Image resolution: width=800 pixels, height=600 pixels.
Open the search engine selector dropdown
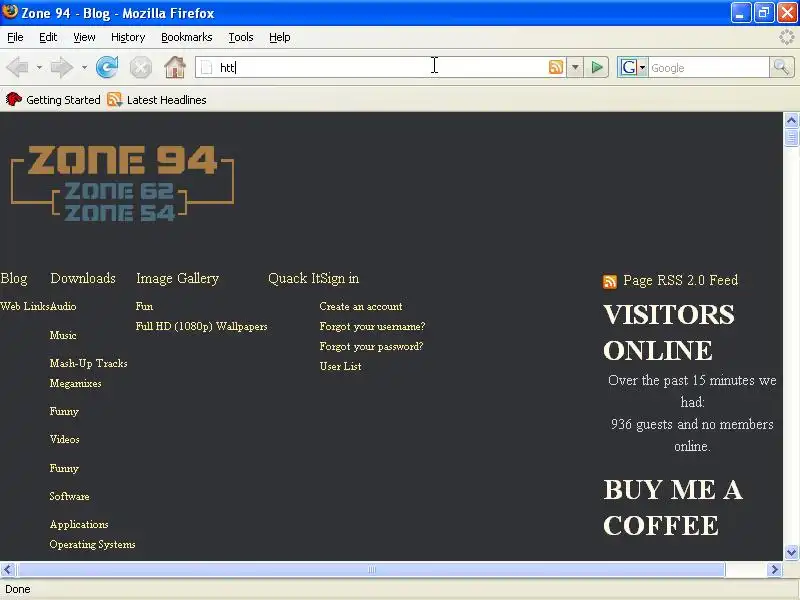642,67
